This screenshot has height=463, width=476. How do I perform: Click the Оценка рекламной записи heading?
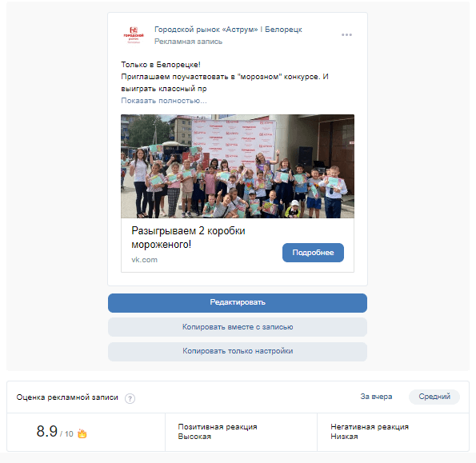click(67, 397)
